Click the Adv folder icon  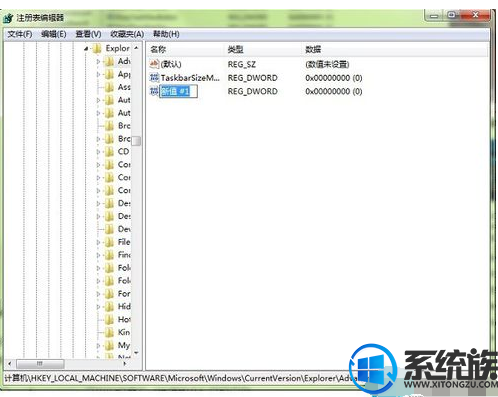[x=109, y=61]
